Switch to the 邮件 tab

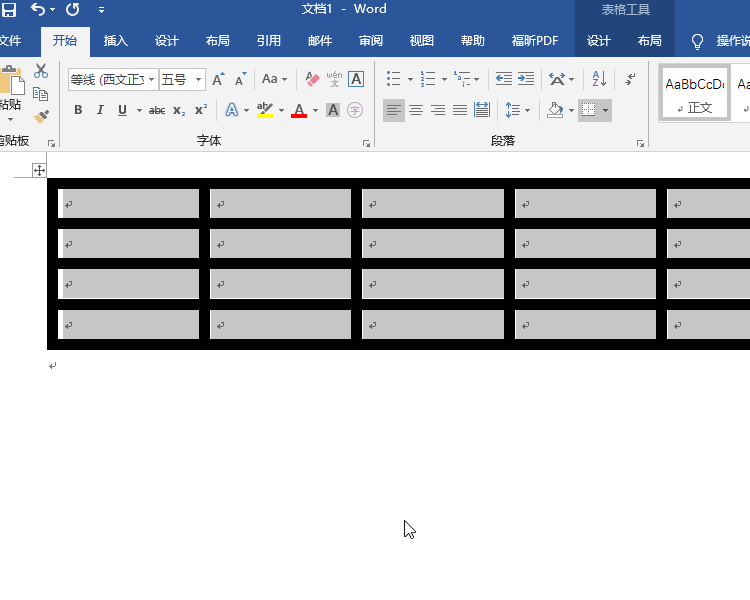pyautogui.click(x=320, y=41)
